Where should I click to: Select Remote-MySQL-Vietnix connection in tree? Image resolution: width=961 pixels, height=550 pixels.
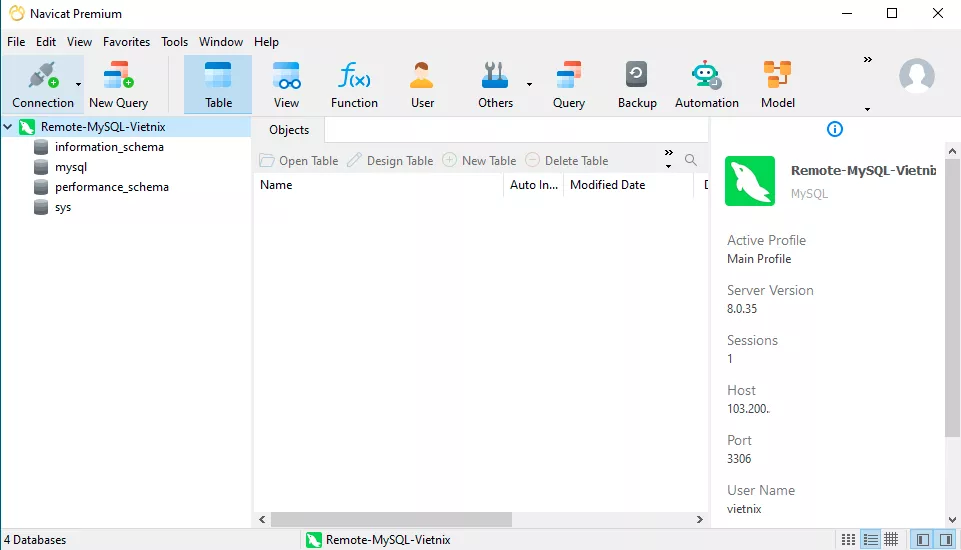[103, 127]
